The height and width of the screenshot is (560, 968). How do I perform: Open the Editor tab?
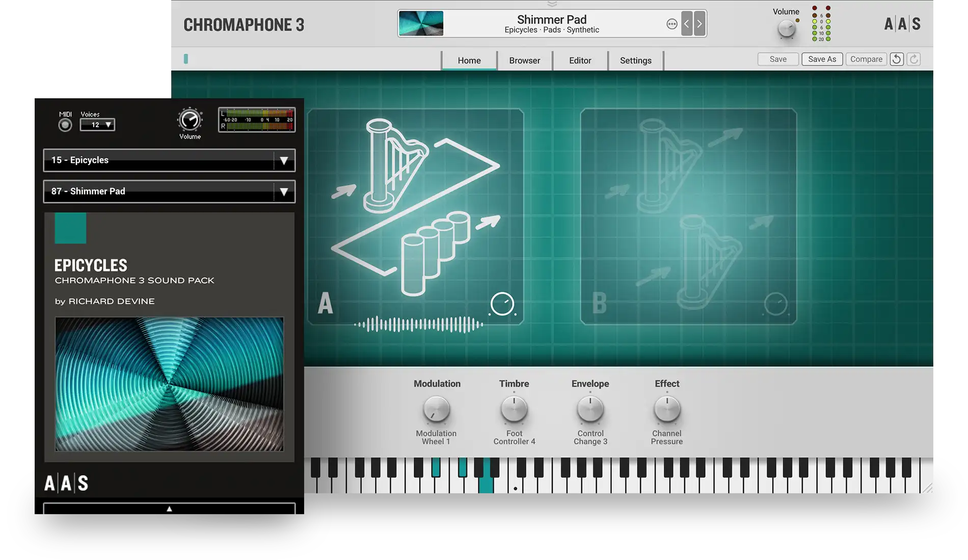pos(580,61)
